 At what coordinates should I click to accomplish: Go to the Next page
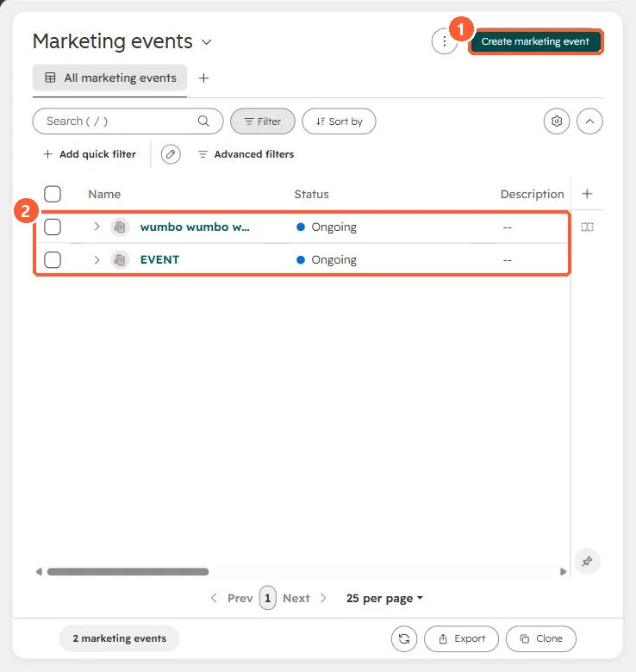(x=305, y=598)
